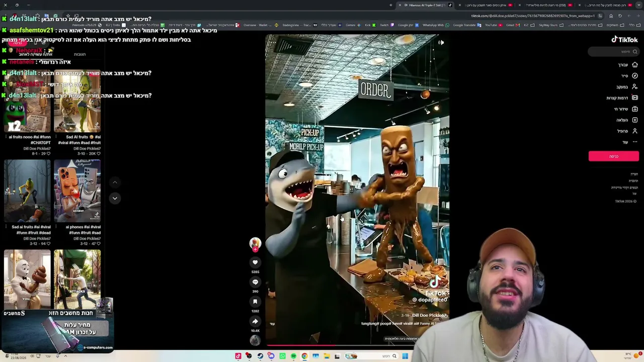644x362 pixels.
Task: Click the browser home icon
Action: tap(611, 16)
